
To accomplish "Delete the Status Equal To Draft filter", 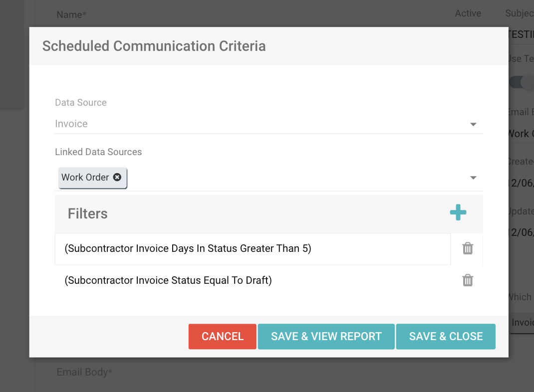I will pos(468,280).
